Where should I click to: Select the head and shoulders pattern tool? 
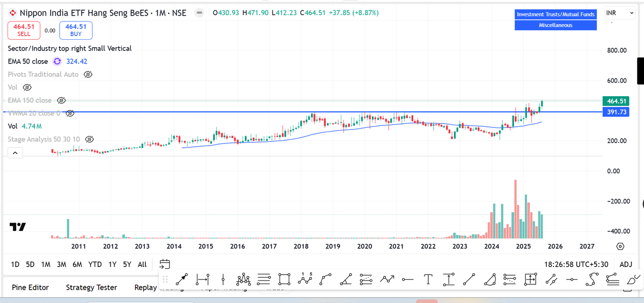click(x=243, y=279)
